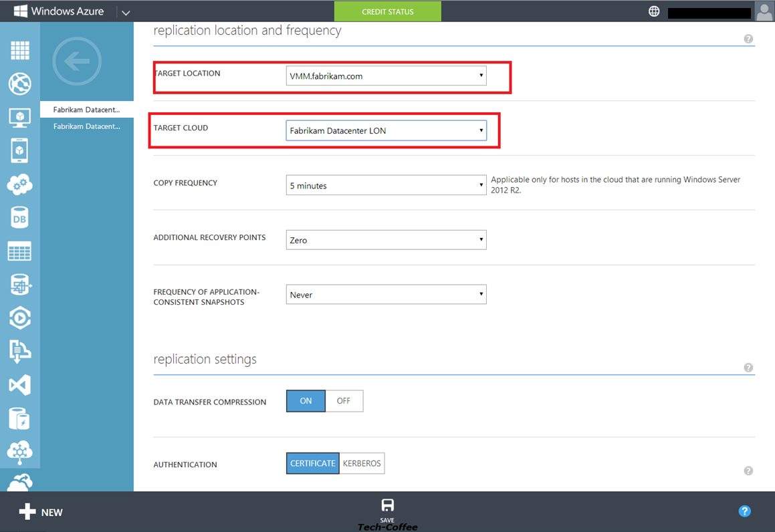Open Cloud Services gear-cloud icon
This screenshot has height=532, width=775.
point(20,184)
